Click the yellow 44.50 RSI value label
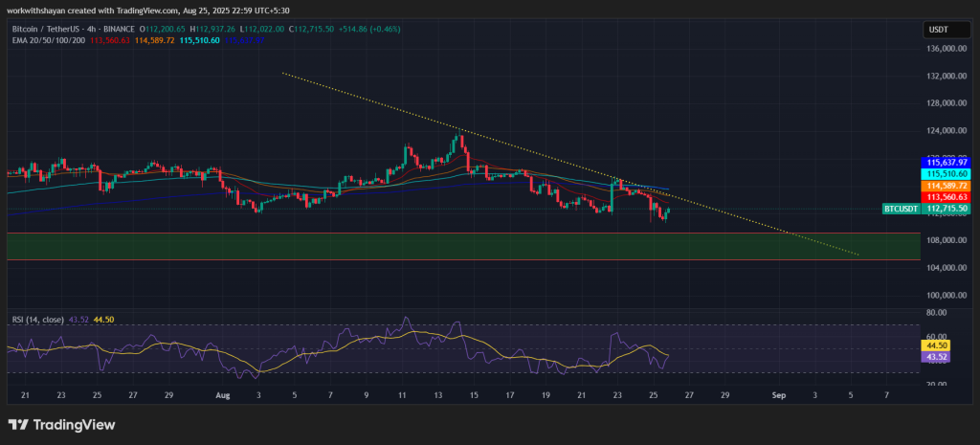 tap(938, 345)
